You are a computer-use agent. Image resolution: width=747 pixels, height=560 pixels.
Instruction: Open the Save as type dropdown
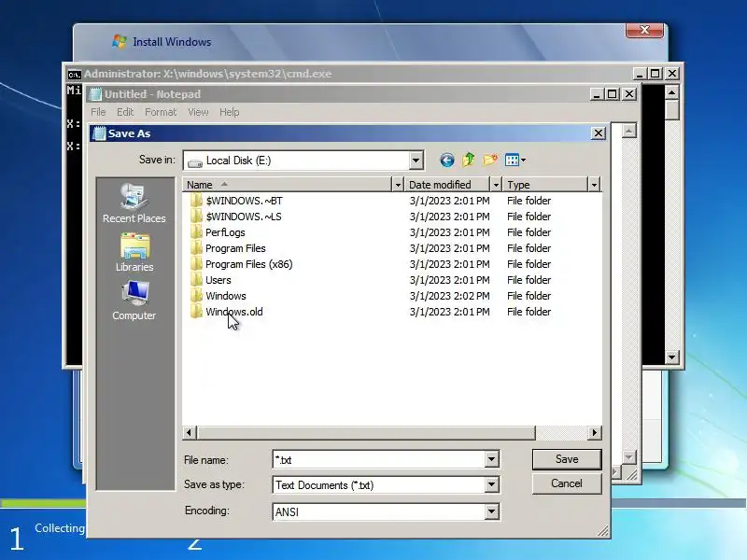click(x=492, y=484)
